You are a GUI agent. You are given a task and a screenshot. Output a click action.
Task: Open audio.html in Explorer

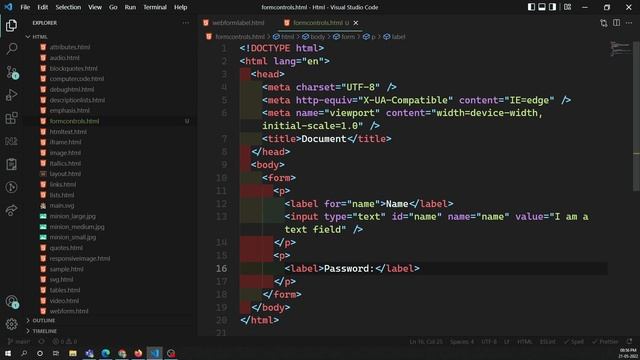(64, 58)
